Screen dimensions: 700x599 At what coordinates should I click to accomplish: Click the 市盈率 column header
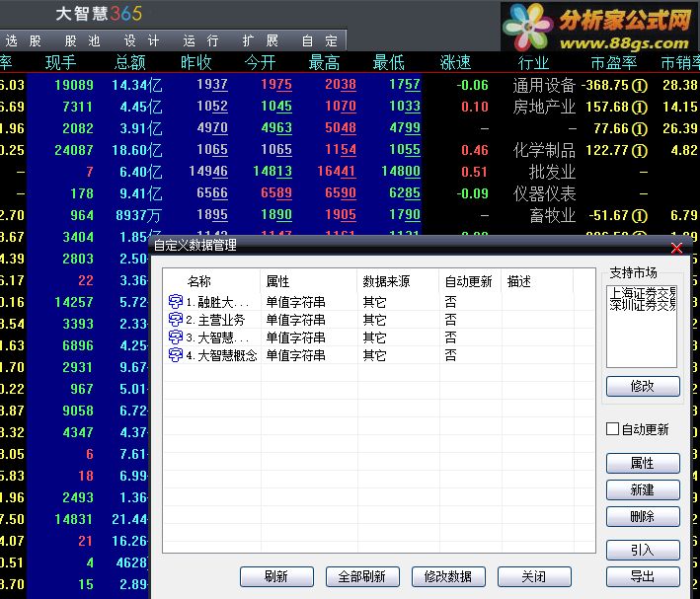614,62
